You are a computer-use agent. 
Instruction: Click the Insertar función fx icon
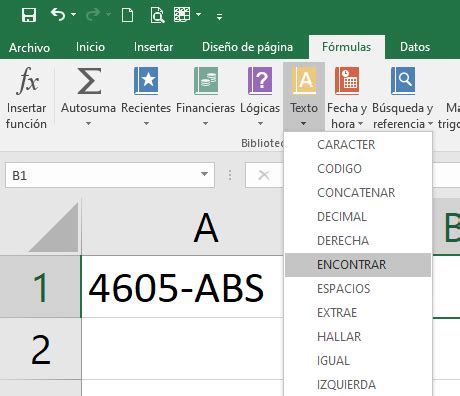point(27,81)
